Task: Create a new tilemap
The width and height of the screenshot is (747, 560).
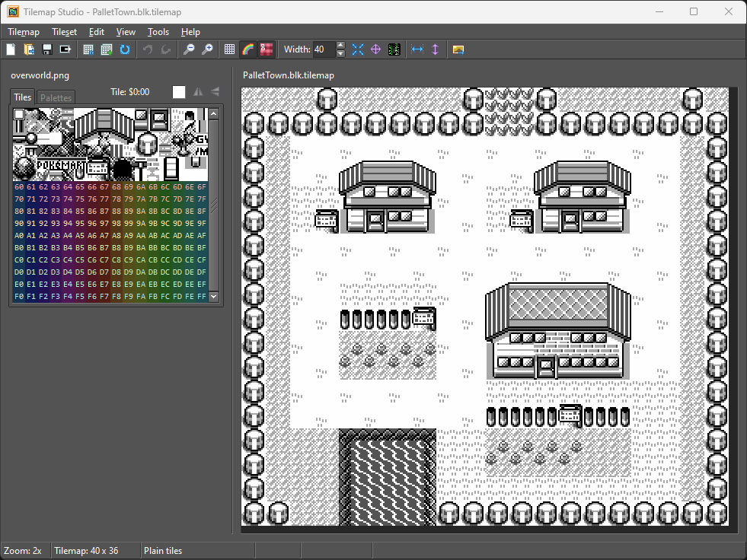Action: [x=10, y=49]
